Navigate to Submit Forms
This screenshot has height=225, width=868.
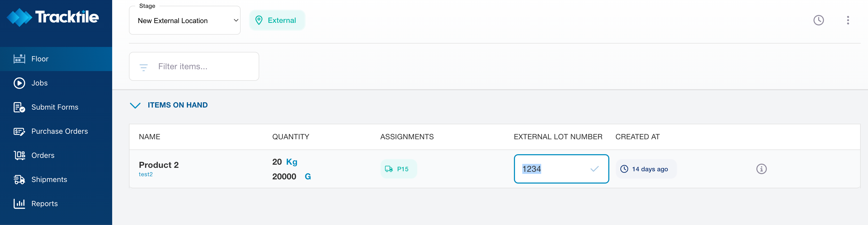point(55,107)
